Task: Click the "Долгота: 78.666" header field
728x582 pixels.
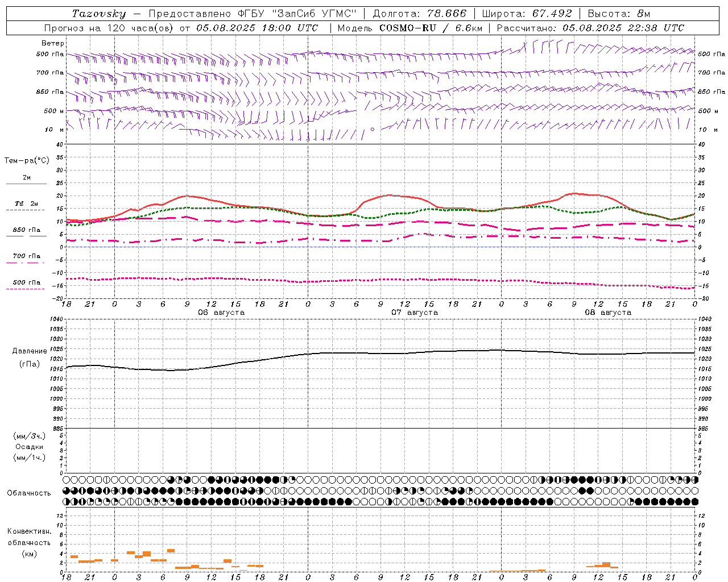Action: point(420,14)
